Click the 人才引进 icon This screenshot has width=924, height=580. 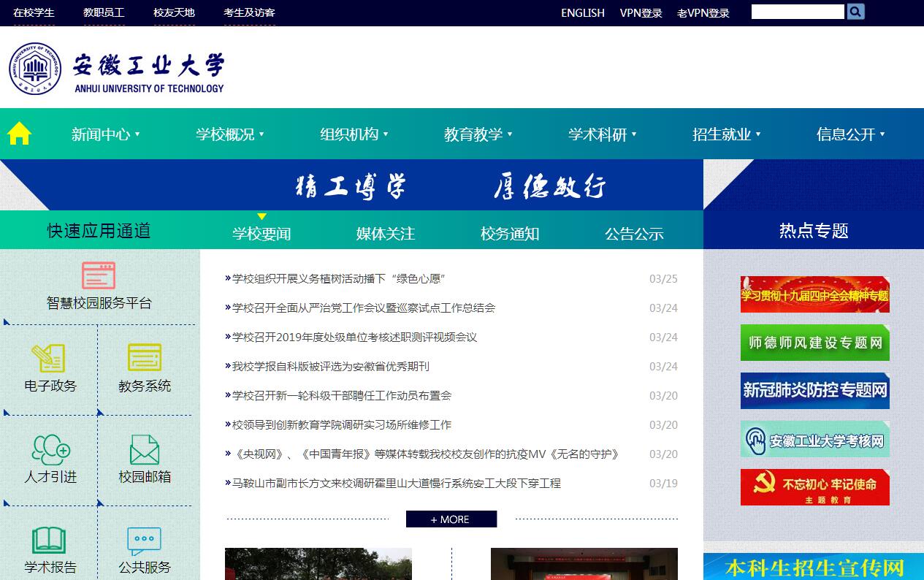click(x=50, y=449)
